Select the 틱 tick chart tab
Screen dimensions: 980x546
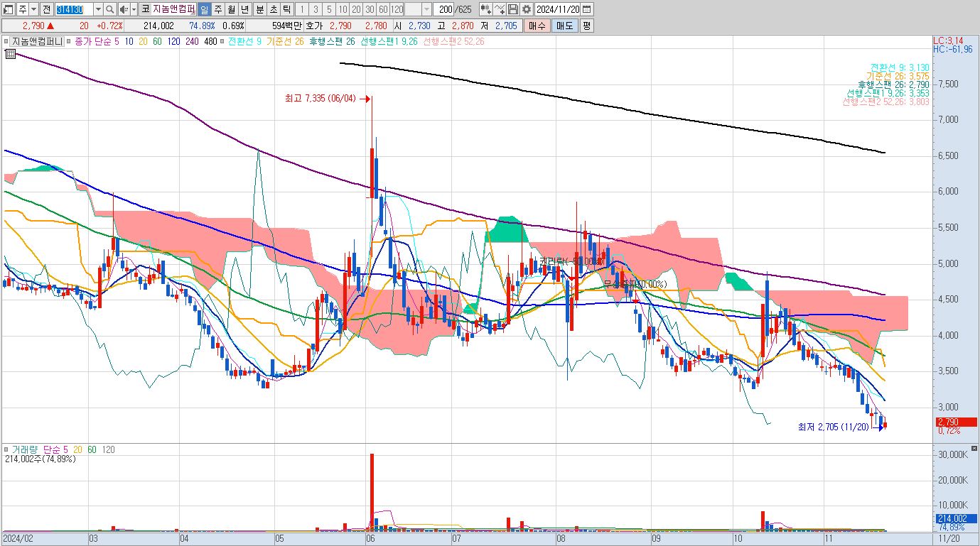pos(286,9)
